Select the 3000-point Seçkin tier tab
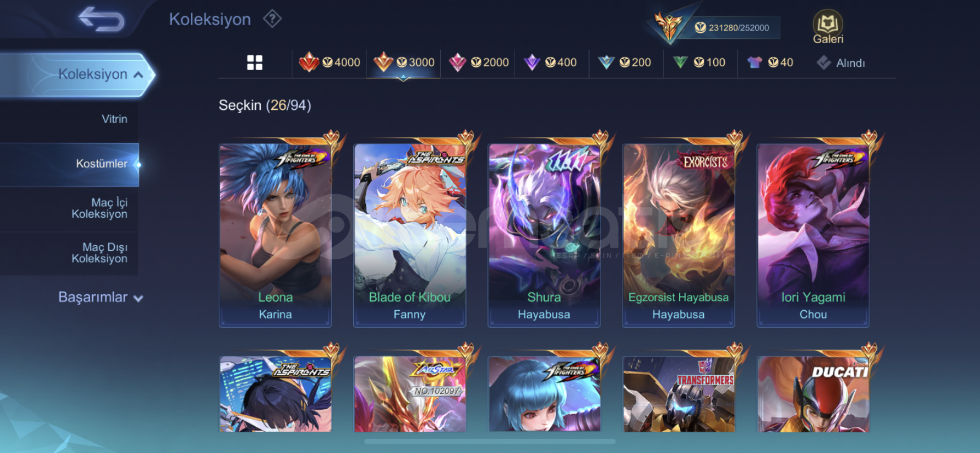The height and width of the screenshot is (453, 980). pyautogui.click(x=404, y=62)
